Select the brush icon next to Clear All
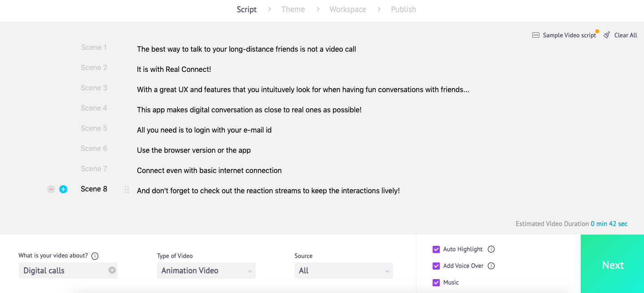Image resolution: width=644 pixels, height=293 pixels. click(x=606, y=35)
